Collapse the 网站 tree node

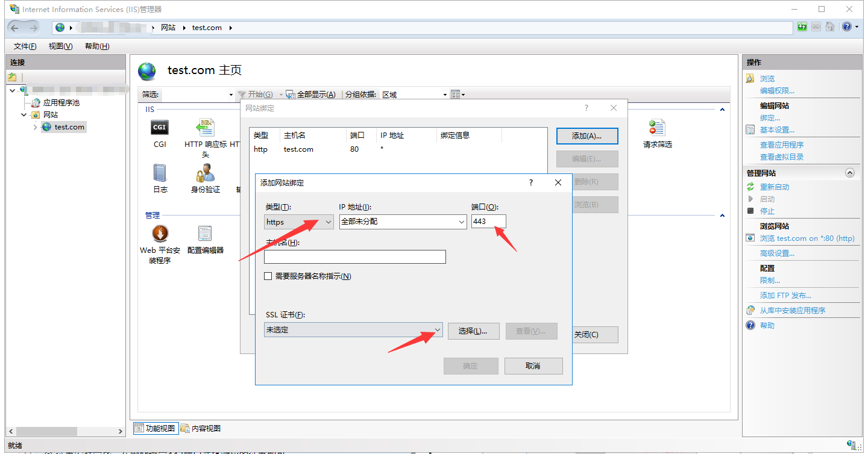[24, 114]
